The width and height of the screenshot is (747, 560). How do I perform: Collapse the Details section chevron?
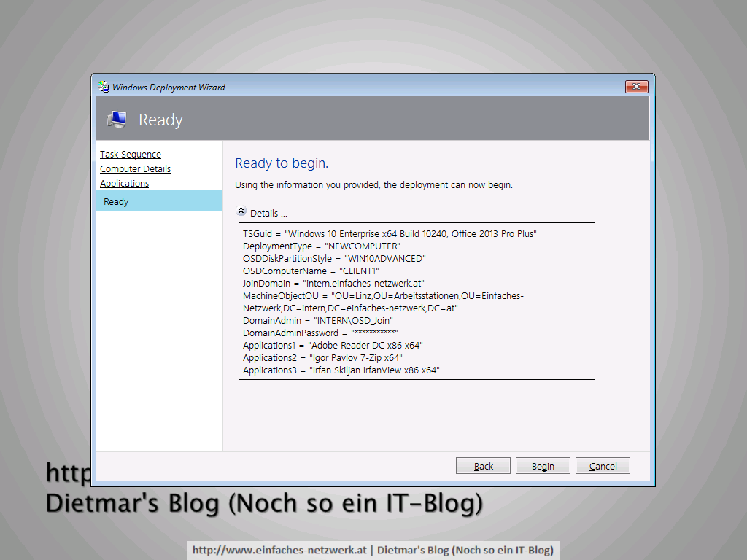click(241, 211)
